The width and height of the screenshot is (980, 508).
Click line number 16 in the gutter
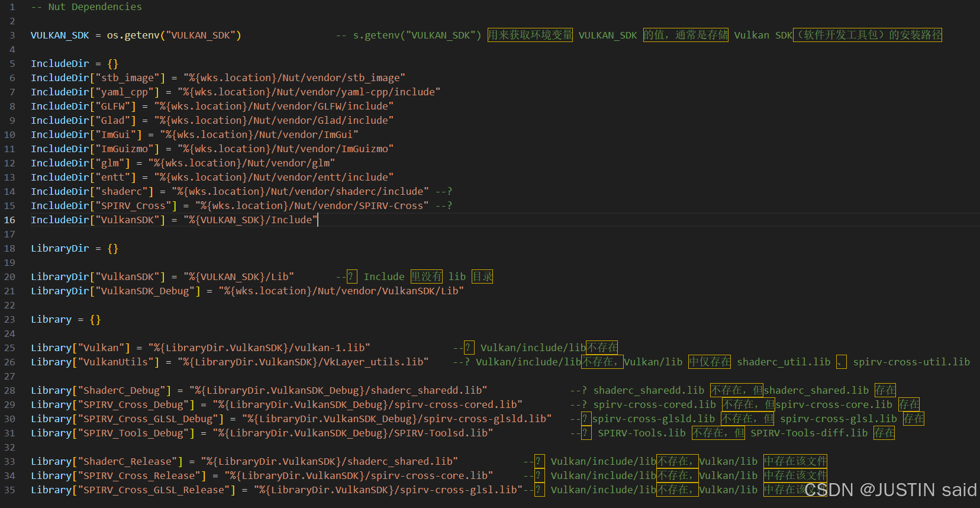click(x=10, y=220)
